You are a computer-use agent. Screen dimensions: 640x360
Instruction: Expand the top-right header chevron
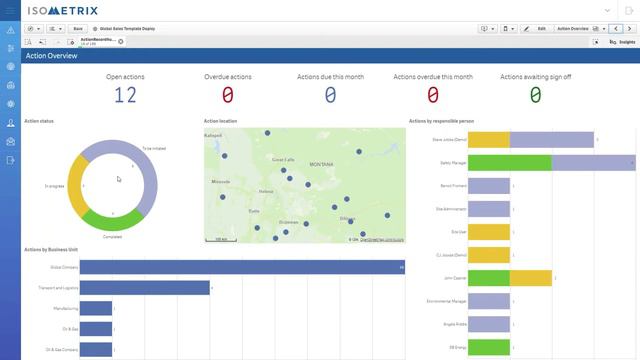tap(607, 11)
